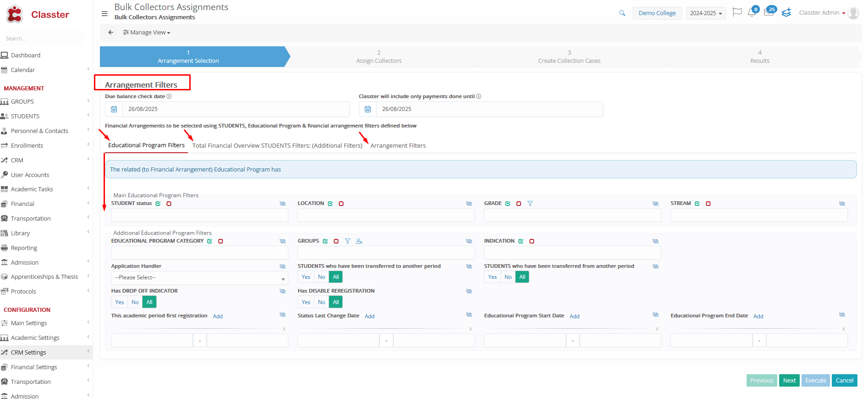Open Total Financial Overview STUDENTS Filters tab
The image size is (868, 399).
pyautogui.click(x=277, y=146)
